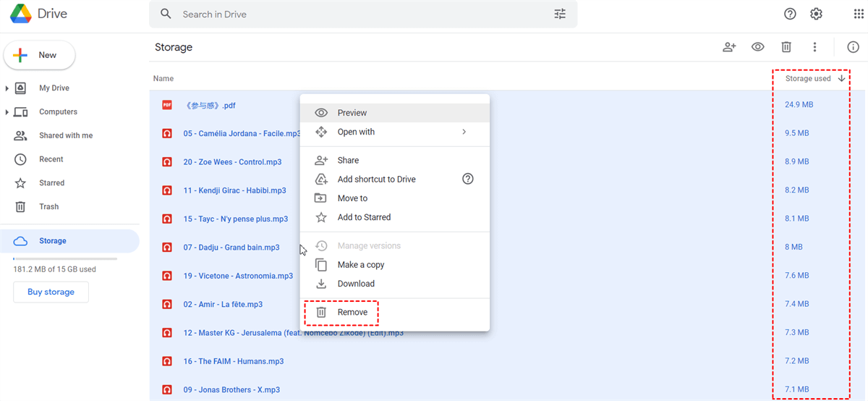
Task: Select Storage in sidebar
Action: pyautogui.click(x=69, y=241)
